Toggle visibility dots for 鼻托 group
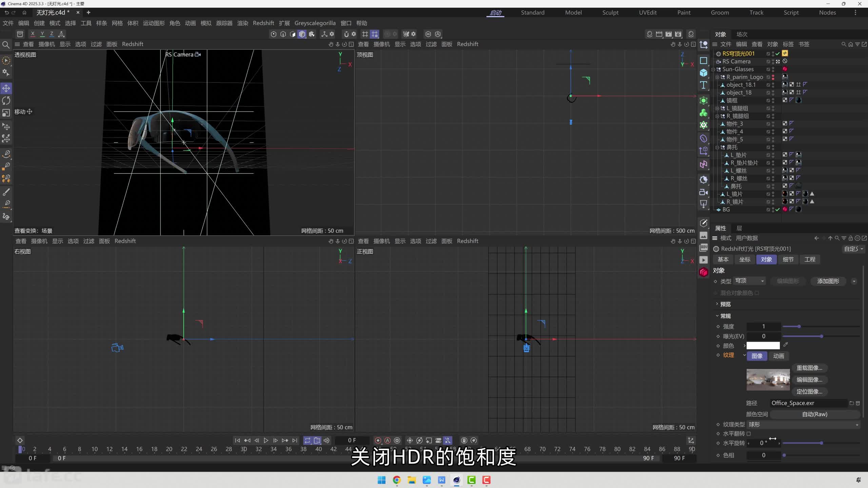868x488 pixels. click(773, 147)
